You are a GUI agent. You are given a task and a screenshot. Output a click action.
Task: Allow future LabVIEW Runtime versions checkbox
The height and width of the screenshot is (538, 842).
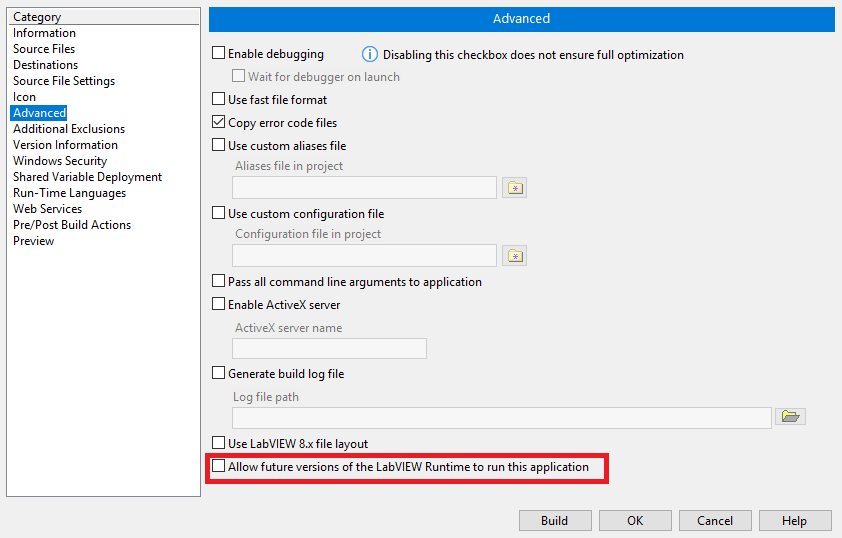click(219, 466)
